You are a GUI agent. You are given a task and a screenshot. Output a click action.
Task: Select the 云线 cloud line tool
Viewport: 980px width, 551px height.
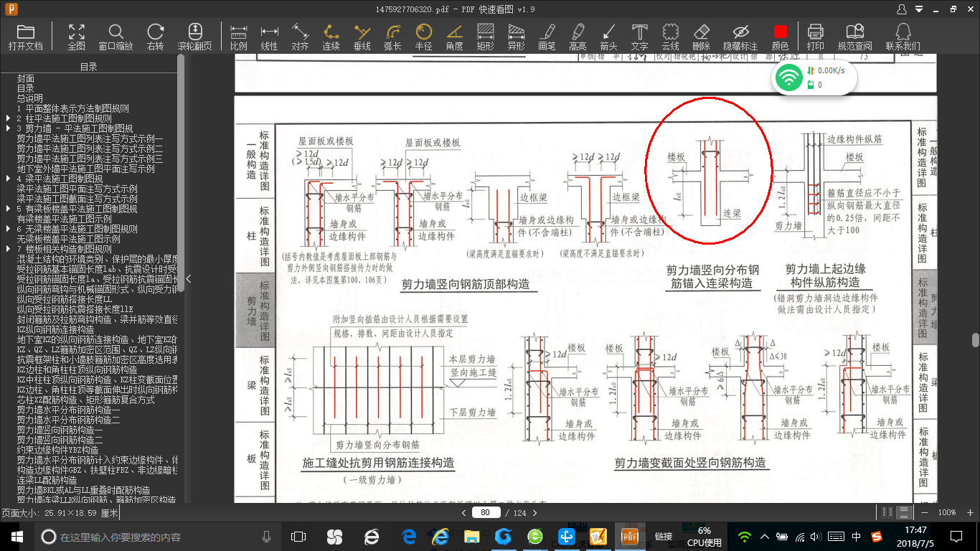[x=670, y=37]
